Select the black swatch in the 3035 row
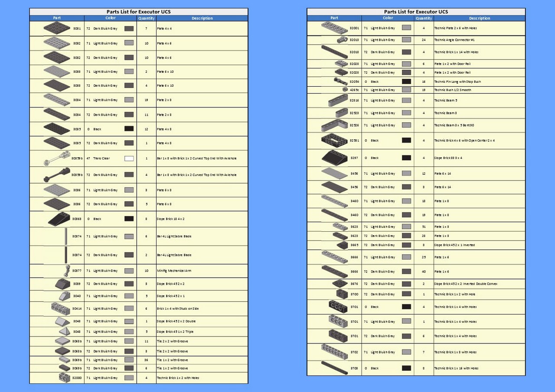 click(129, 129)
